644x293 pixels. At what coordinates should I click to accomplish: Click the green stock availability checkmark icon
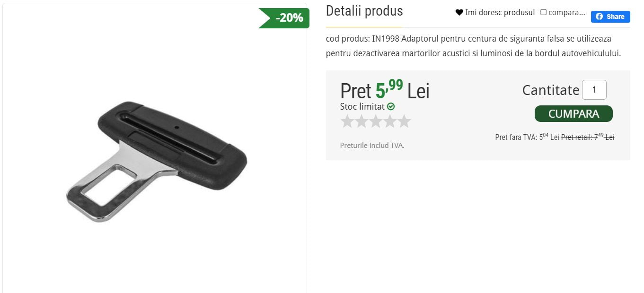390,106
